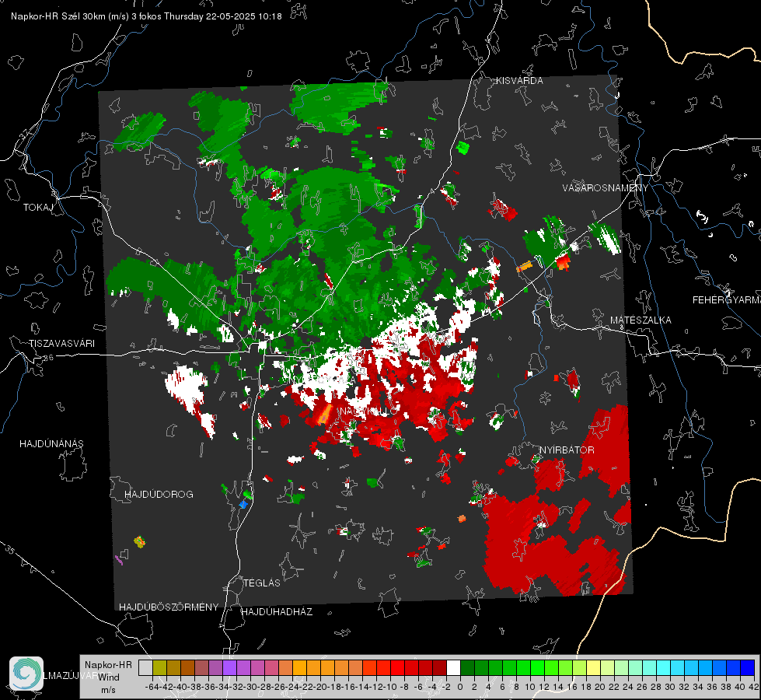Click the FEHÉRGYARMAT town label
Screen dimensions: 761x700
tap(727, 300)
